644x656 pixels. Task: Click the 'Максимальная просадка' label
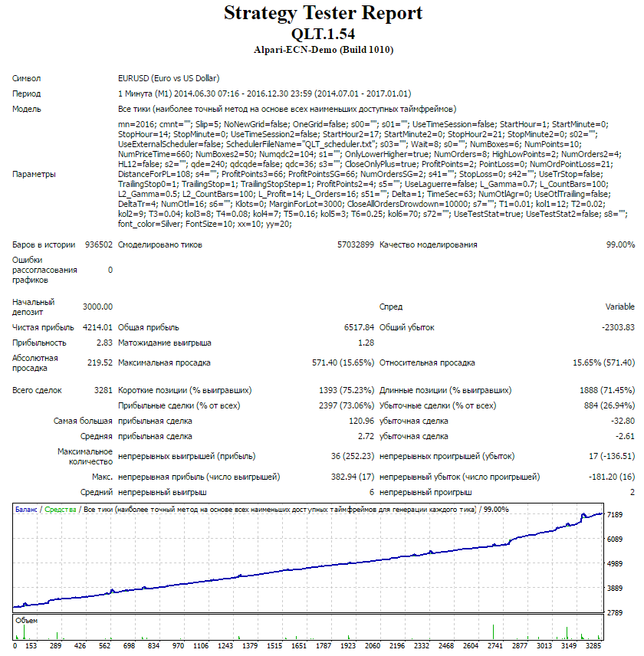[164, 362]
